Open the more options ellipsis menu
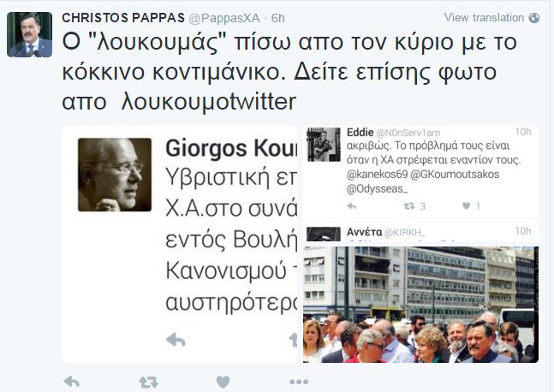The width and height of the screenshot is (554, 392). pos(299,382)
